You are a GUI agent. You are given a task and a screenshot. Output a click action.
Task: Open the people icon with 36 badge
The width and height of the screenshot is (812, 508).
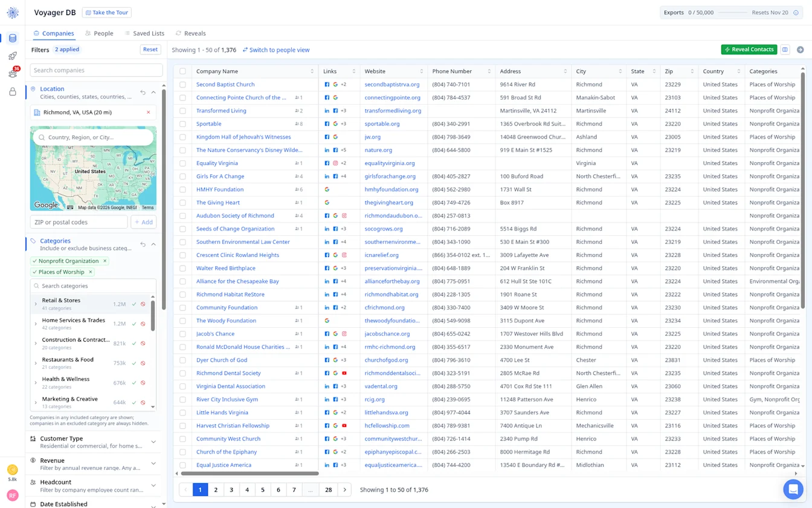click(12, 74)
